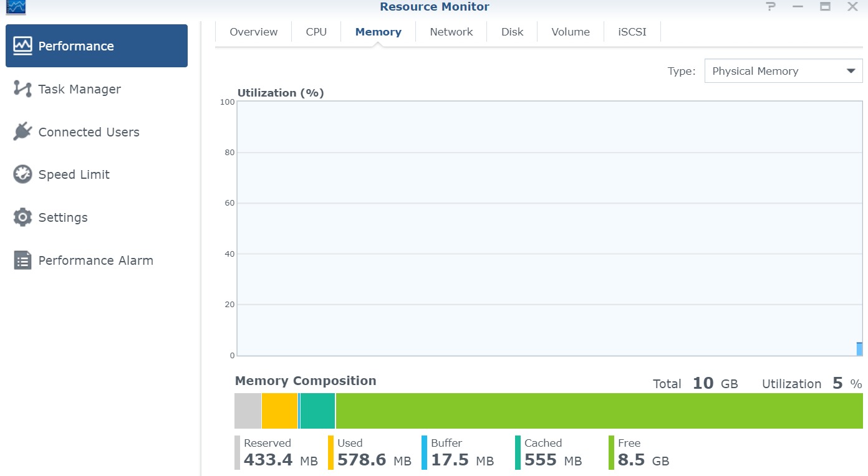Maximize the Resource Monitor window
868x476 pixels.
(825, 7)
